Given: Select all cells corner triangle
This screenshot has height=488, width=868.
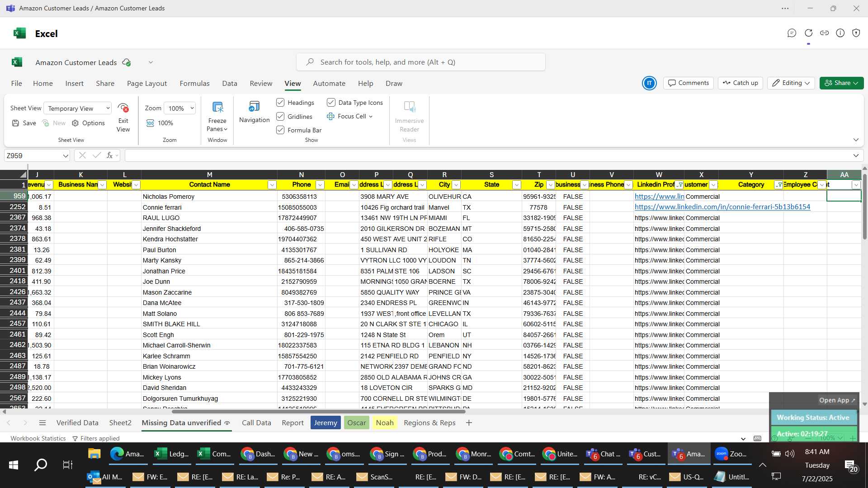Looking at the screenshot, I should (x=23, y=175).
